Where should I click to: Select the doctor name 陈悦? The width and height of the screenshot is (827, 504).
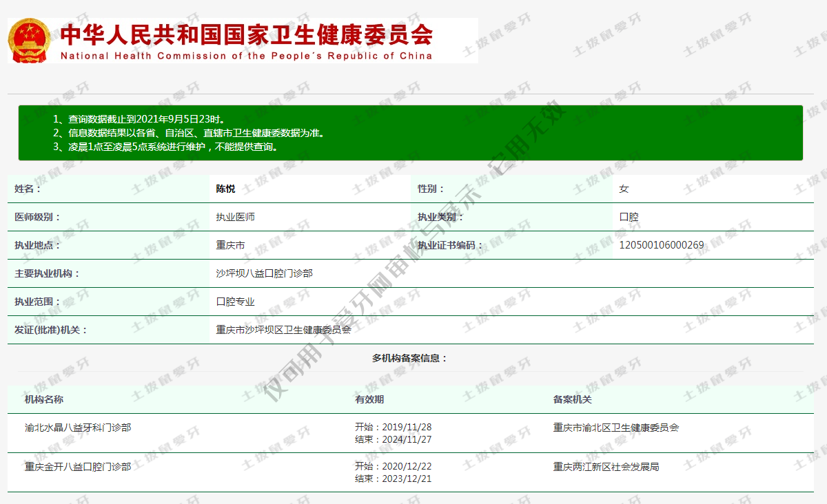pyautogui.click(x=225, y=189)
